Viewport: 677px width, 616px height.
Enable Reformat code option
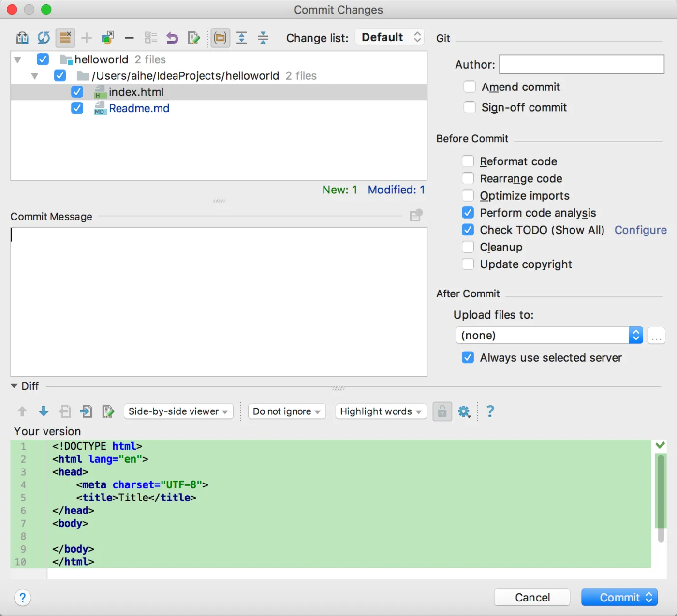[x=468, y=161]
